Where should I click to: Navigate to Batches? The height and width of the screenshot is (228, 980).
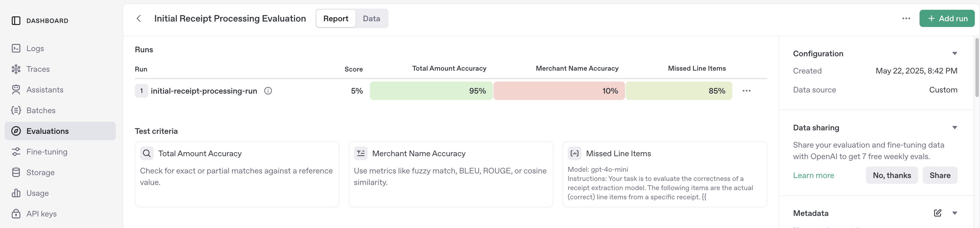point(41,110)
